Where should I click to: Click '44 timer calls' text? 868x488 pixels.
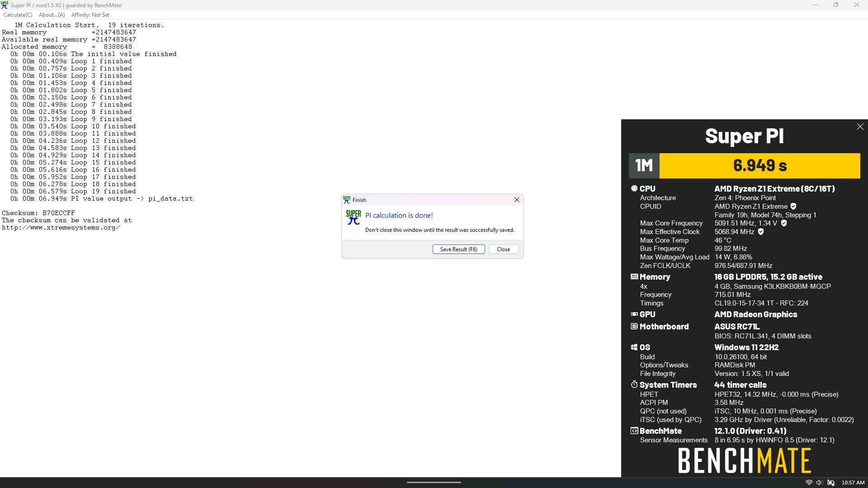741,385
